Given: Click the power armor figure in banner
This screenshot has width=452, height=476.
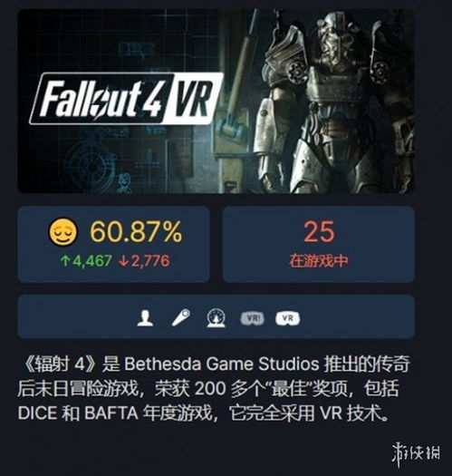Looking at the screenshot, I should [333, 102].
